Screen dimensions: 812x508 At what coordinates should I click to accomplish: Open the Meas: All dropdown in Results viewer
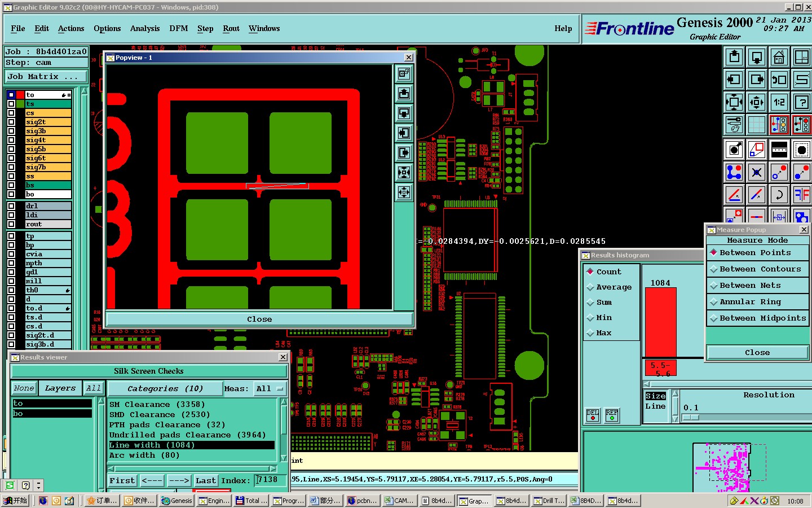(x=271, y=388)
